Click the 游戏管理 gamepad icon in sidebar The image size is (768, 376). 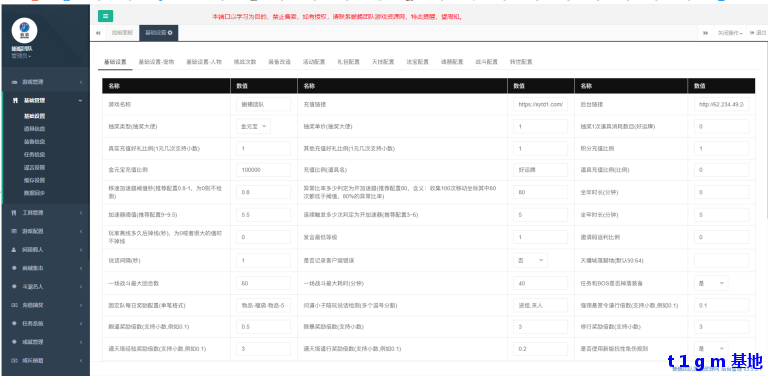(14, 82)
